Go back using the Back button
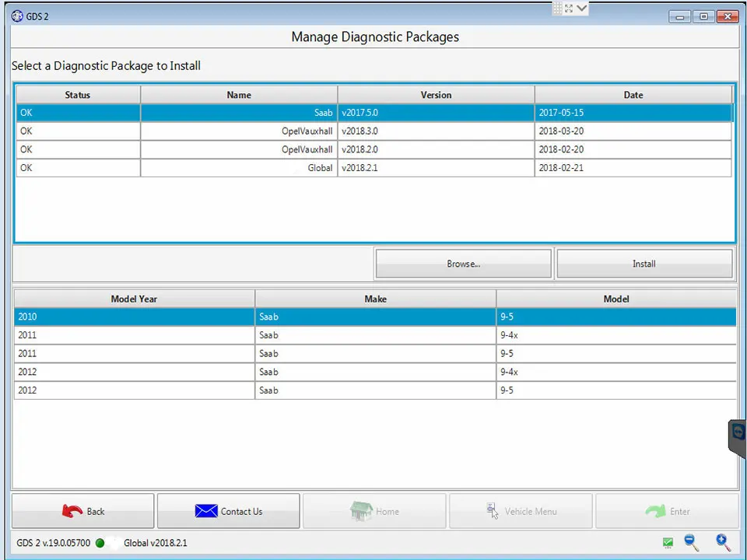The image size is (747, 560). [x=83, y=511]
